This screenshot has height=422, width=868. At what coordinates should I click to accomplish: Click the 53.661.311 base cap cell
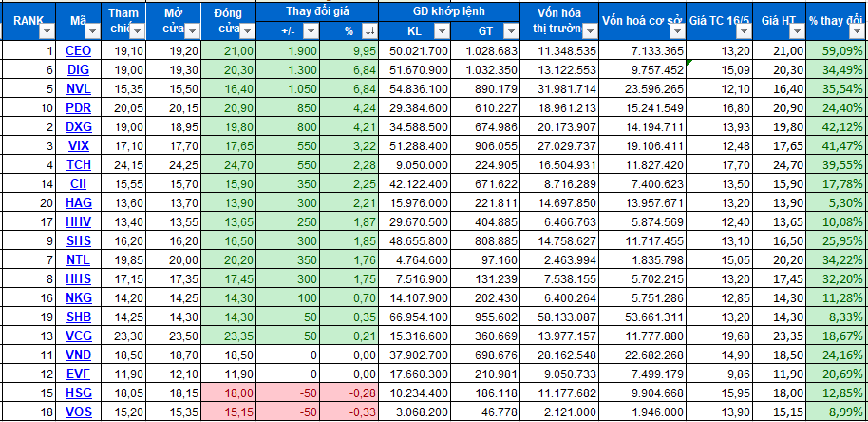pyautogui.click(x=642, y=316)
